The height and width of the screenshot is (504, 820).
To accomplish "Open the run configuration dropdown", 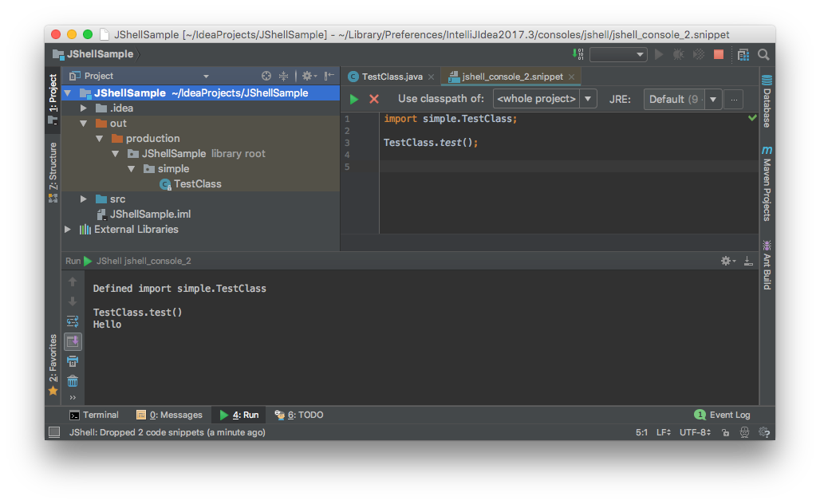I will pyautogui.click(x=618, y=54).
